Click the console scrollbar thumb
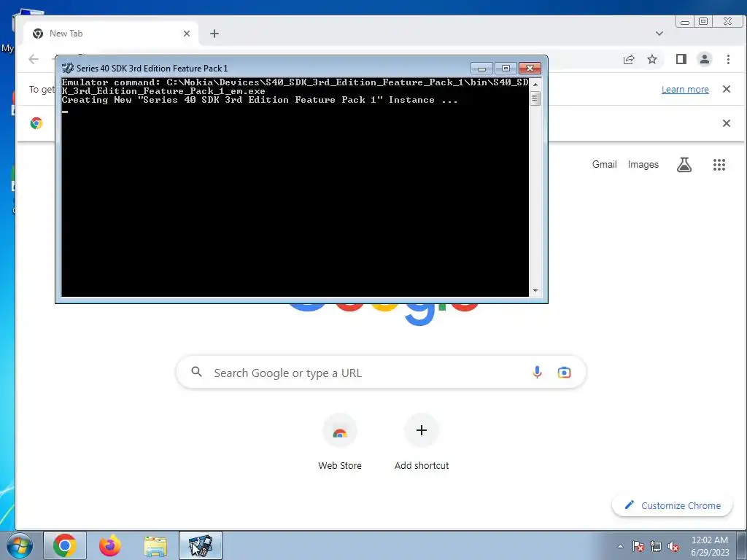The image size is (747, 560). point(535,99)
